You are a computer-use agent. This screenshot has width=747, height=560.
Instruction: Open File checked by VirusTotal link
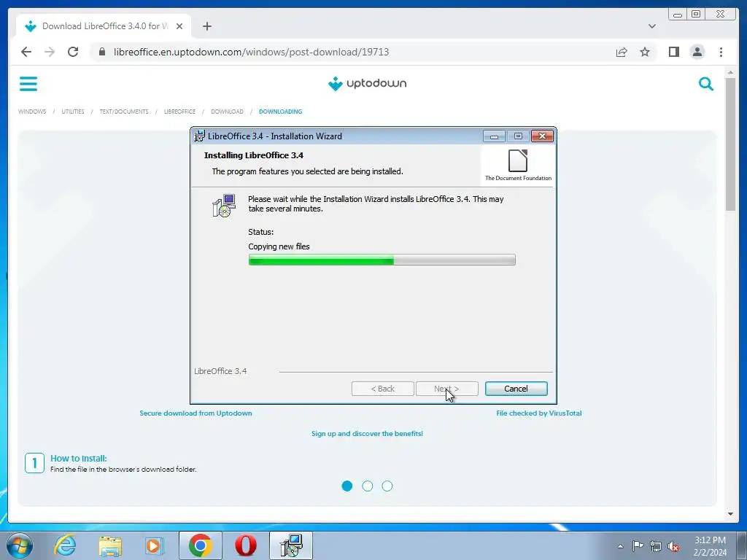(539, 413)
